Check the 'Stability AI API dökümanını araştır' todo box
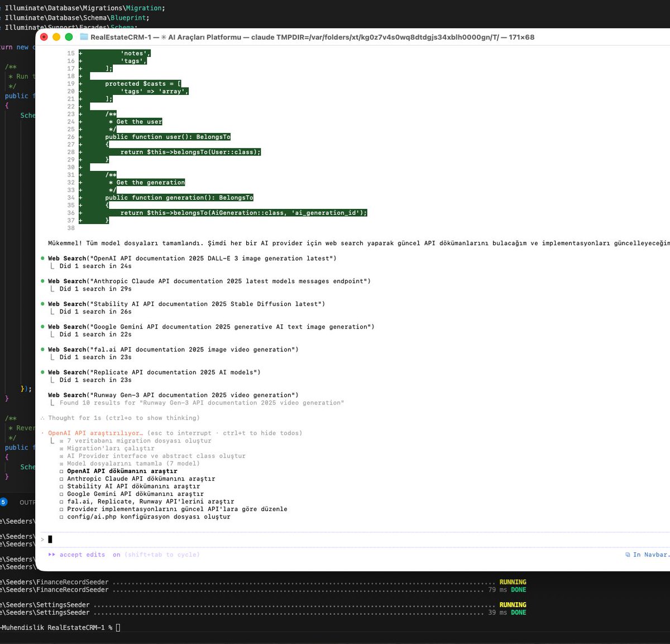 click(61, 486)
